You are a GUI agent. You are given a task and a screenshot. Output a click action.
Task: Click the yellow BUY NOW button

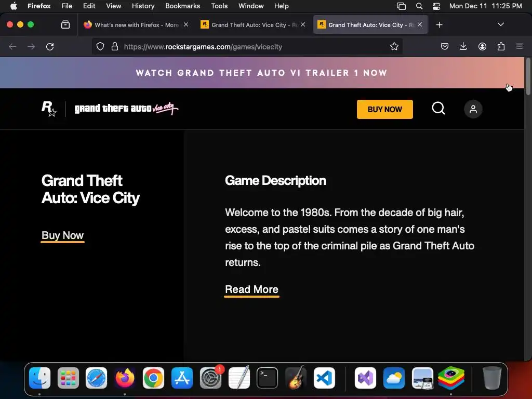click(x=385, y=109)
